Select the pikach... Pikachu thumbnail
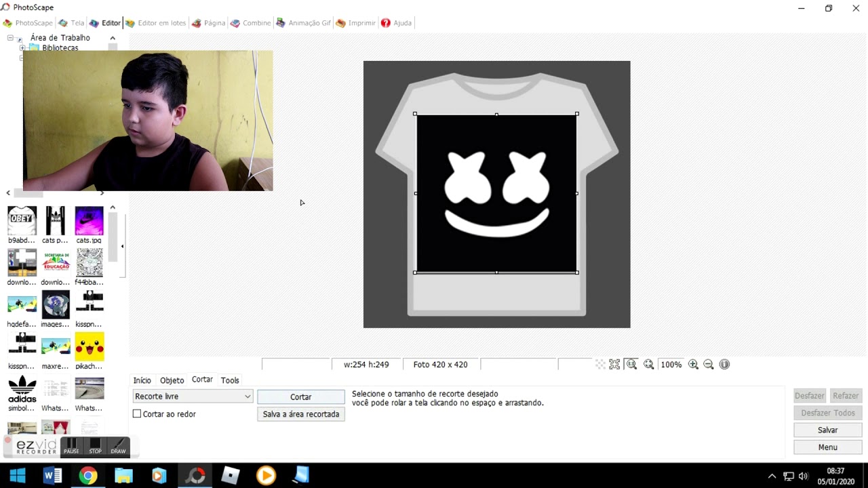The width and height of the screenshot is (868, 488). coord(90,350)
